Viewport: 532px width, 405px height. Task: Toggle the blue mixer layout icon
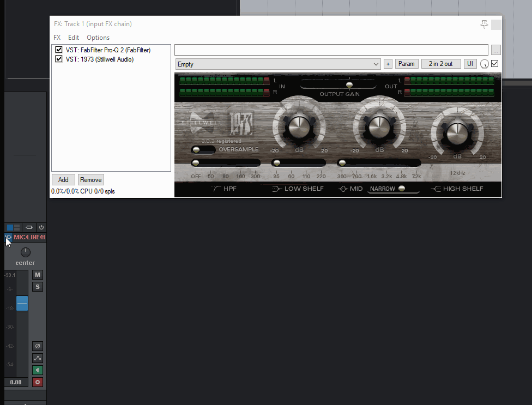coord(13,227)
